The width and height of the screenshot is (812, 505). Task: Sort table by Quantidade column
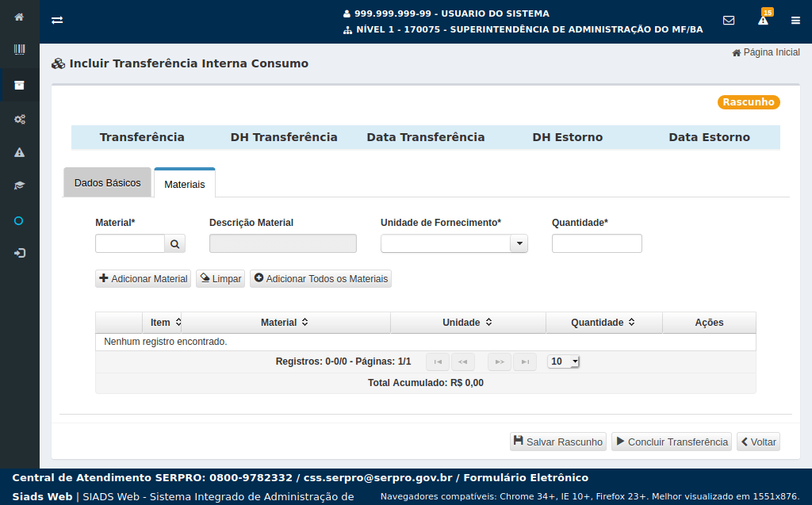pos(603,322)
